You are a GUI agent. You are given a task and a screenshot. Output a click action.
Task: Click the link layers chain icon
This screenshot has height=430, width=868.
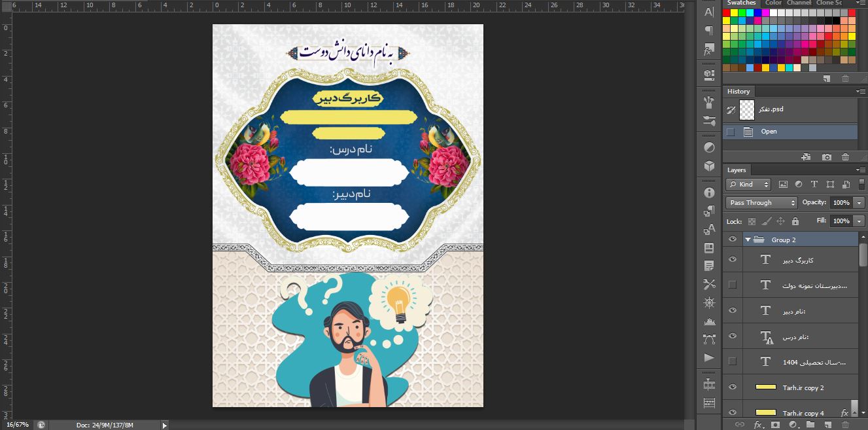pos(740,424)
